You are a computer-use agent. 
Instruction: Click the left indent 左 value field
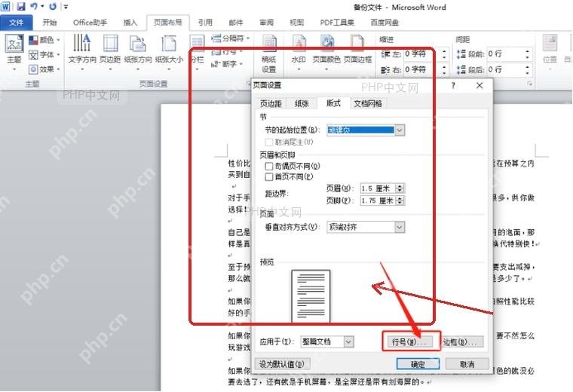(421, 54)
